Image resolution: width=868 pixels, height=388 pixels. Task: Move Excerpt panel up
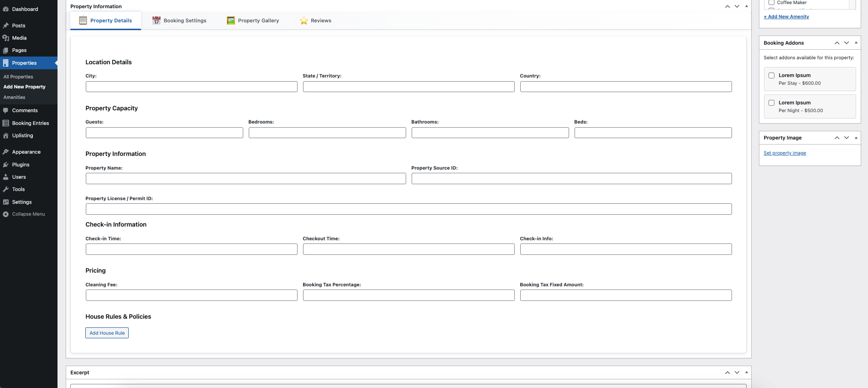(727, 372)
